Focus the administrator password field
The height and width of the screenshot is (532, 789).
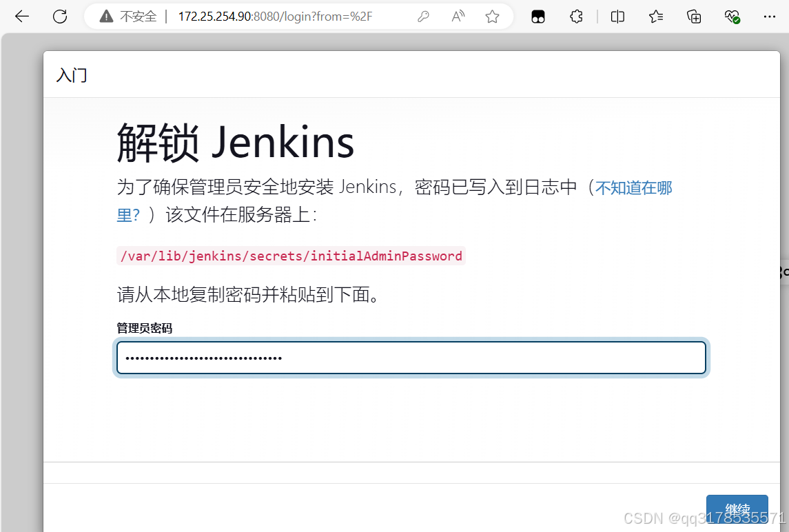coord(411,358)
